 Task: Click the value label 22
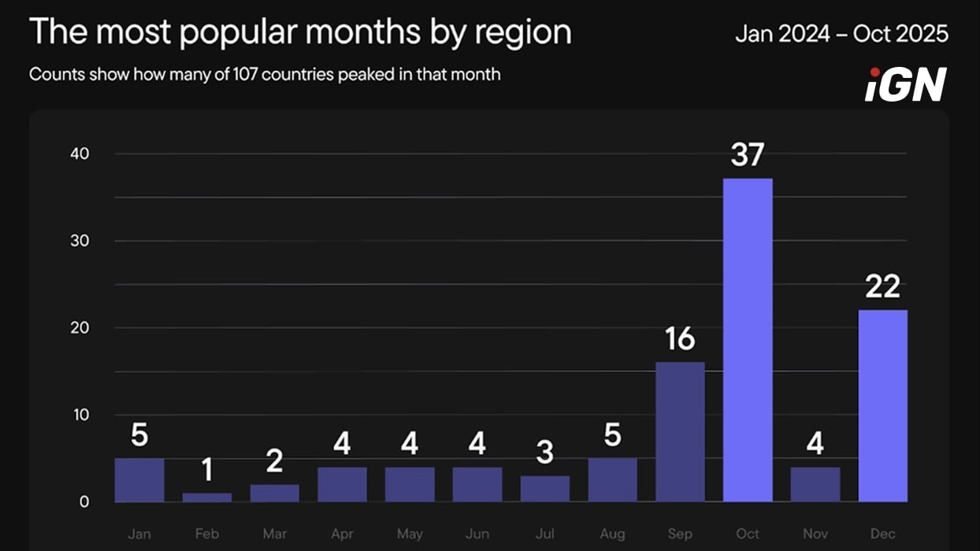point(882,287)
